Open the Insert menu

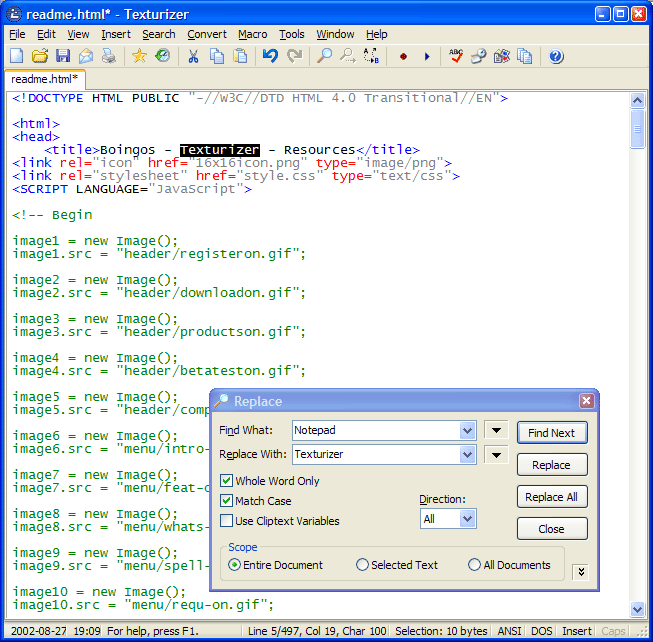(x=116, y=34)
